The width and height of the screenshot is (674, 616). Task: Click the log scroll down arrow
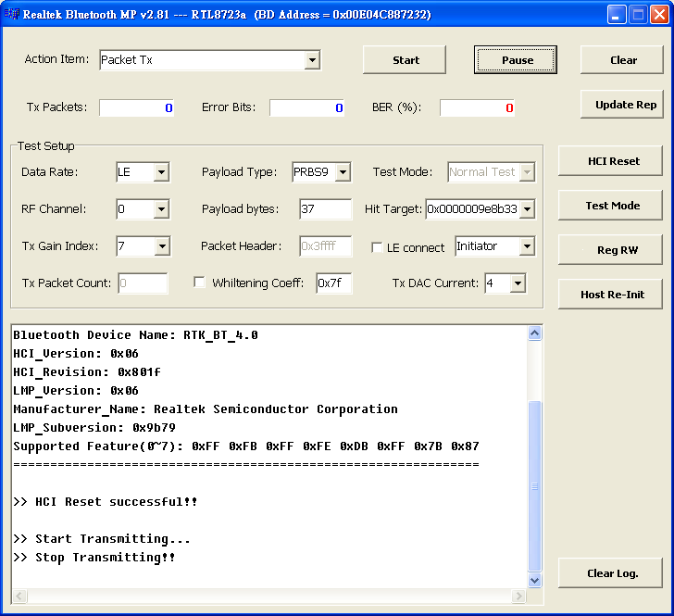534,580
